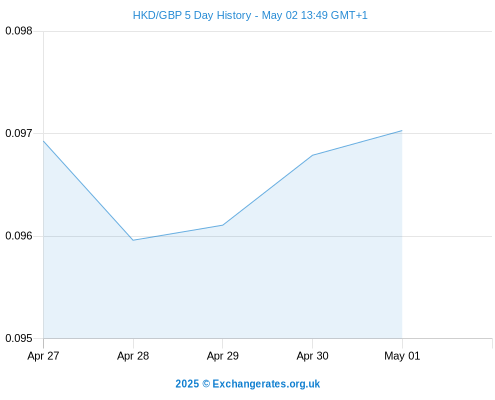Select the Apr 27 x-axis label
The height and width of the screenshot is (400, 495).
pos(43,356)
